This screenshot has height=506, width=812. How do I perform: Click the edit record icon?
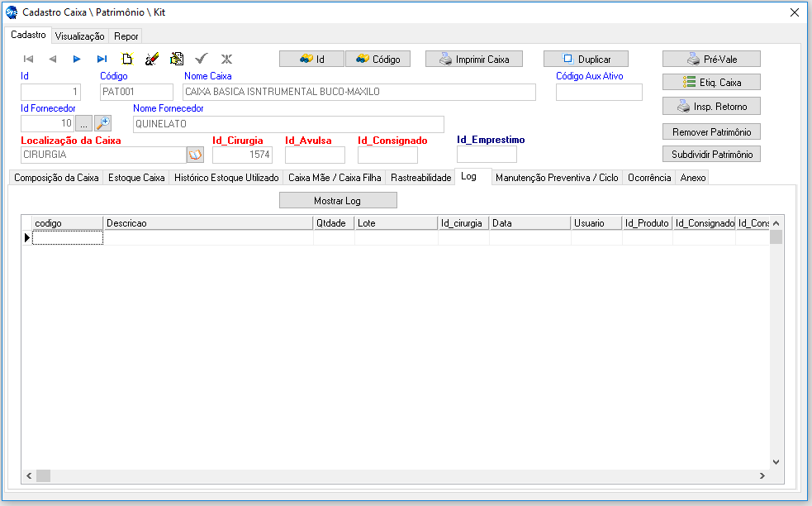[177, 59]
